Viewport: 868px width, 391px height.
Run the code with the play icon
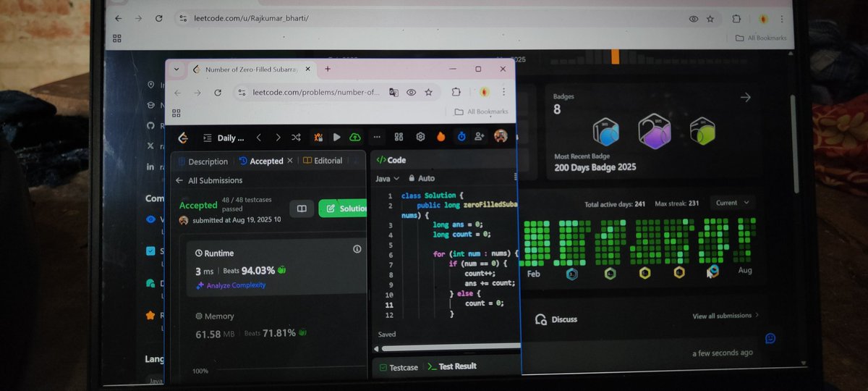click(x=336, y=137)
